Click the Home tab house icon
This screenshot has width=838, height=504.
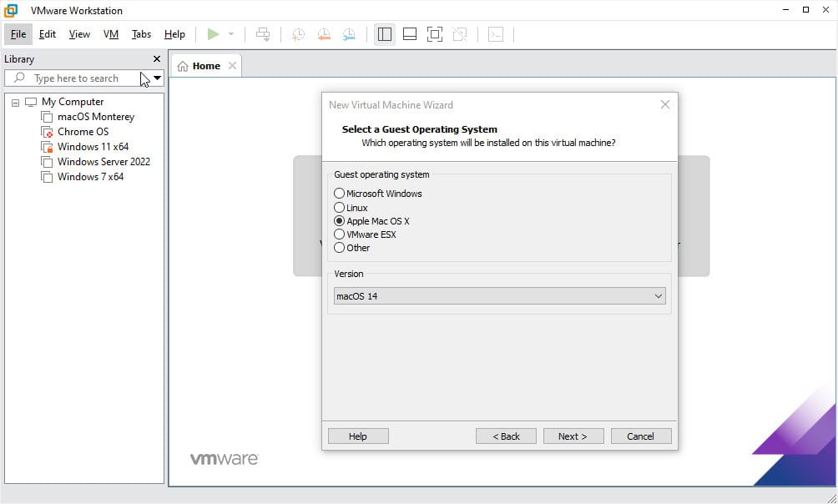(183, 66)
